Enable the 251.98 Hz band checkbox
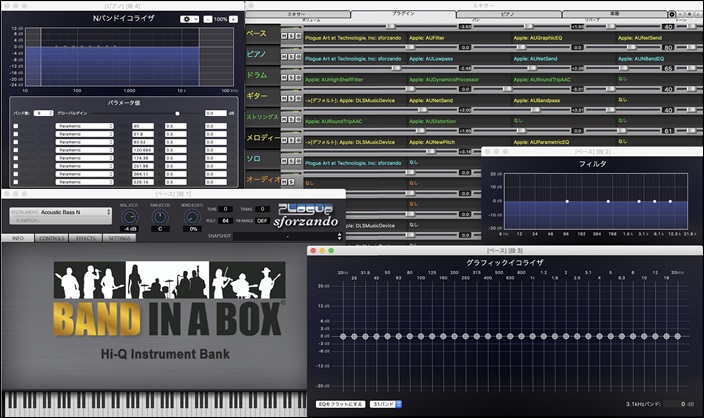Viewport: 704px width, 418px height. point(16,166)
